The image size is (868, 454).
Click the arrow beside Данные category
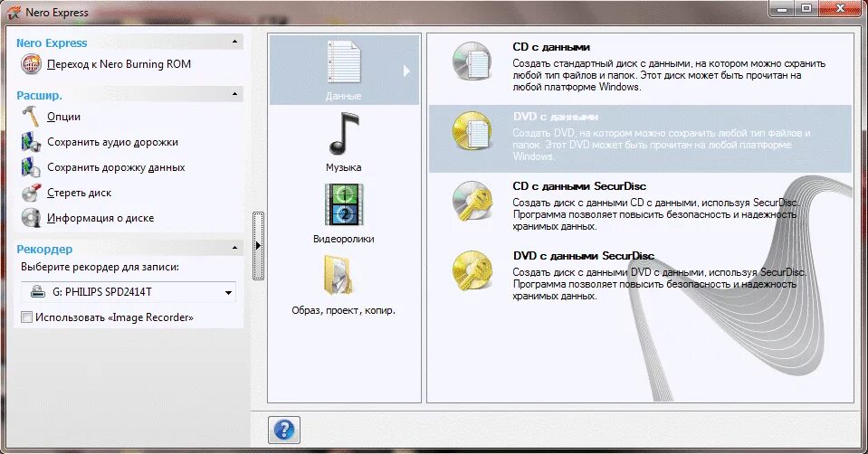[x=406, y=71]
